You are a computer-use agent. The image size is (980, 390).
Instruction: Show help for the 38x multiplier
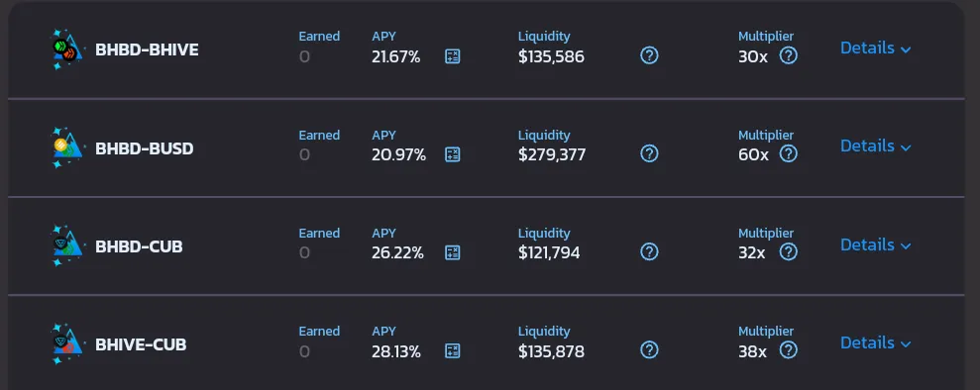(788, 349)
